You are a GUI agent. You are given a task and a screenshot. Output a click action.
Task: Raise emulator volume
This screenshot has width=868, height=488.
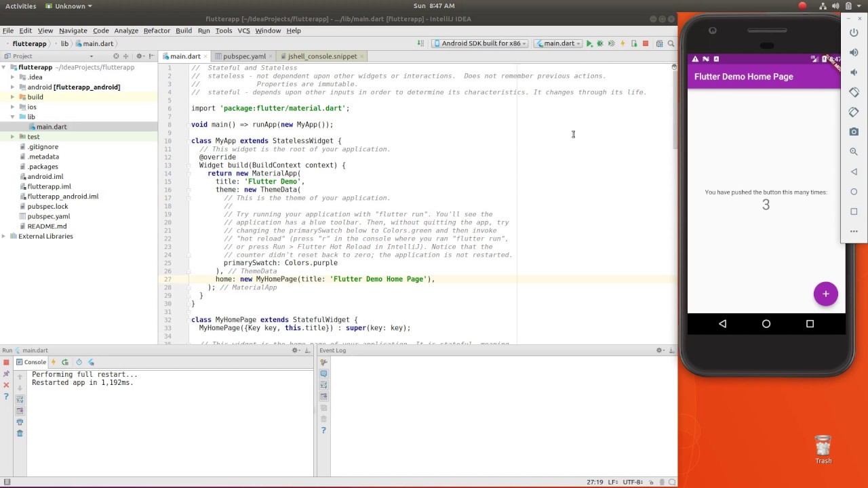click(x=854, y=53)
